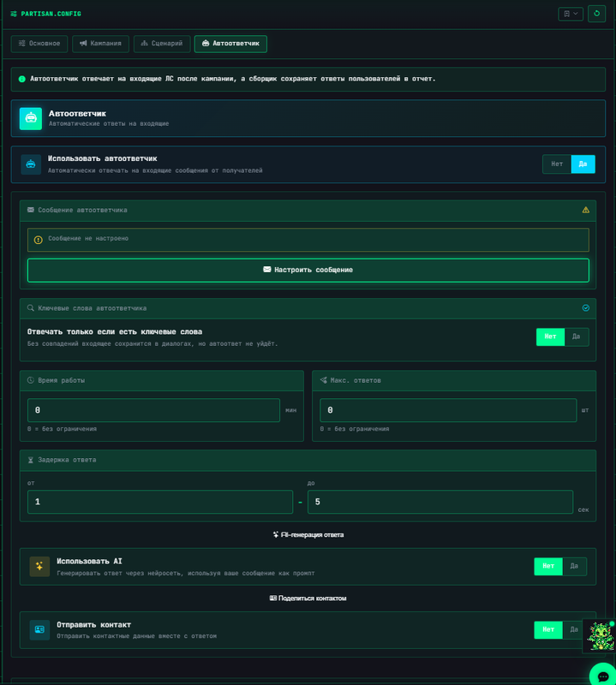Click the yellow warning triangle icon
Screen dimensions: 616x685
[586, 210]
